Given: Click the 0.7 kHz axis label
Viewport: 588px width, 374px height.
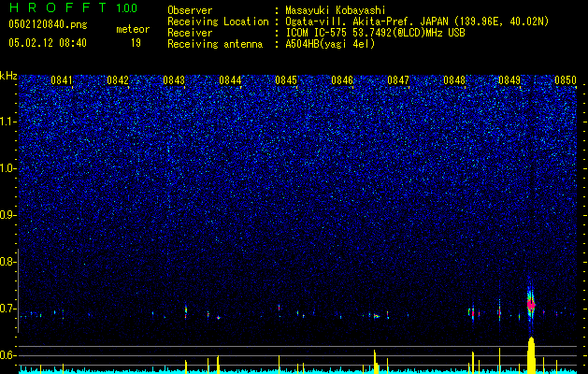Looking at the screenshot, I should click(x=8, y=309).
